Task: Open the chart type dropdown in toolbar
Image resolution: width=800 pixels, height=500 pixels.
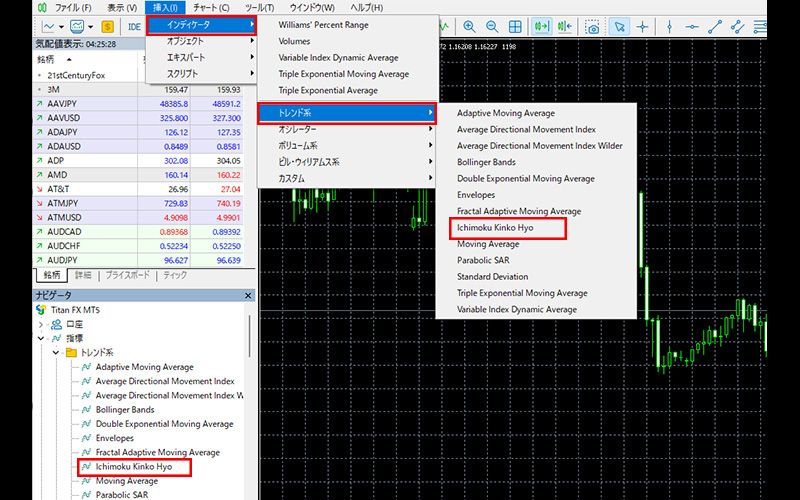Action: point(52,27)
